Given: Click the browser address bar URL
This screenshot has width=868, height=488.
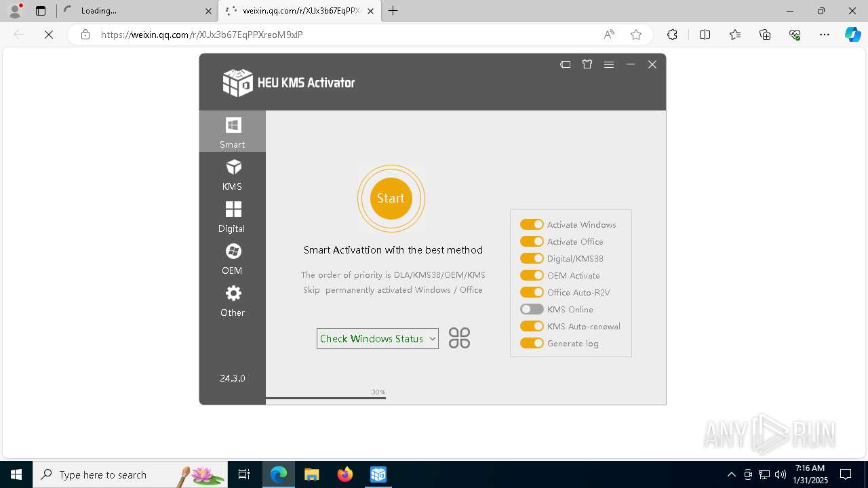Looking at the screenshot, I should tap(202, 35).
